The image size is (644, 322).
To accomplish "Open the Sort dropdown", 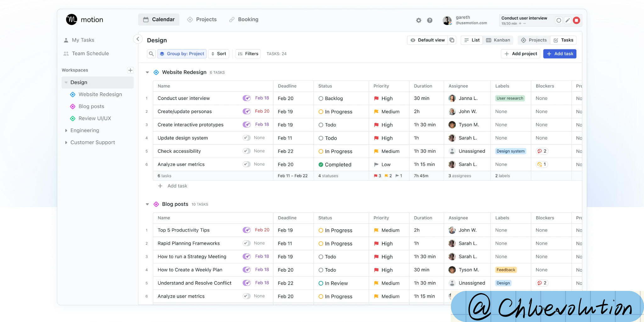I will click(219, 54).
